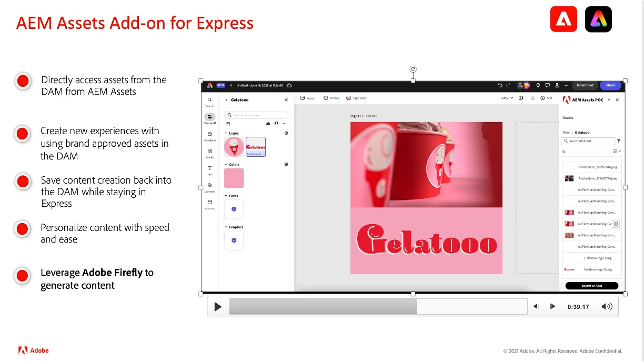Select AdobeStock_358963916.jpeg in the asset list

[x=592, y=167]
